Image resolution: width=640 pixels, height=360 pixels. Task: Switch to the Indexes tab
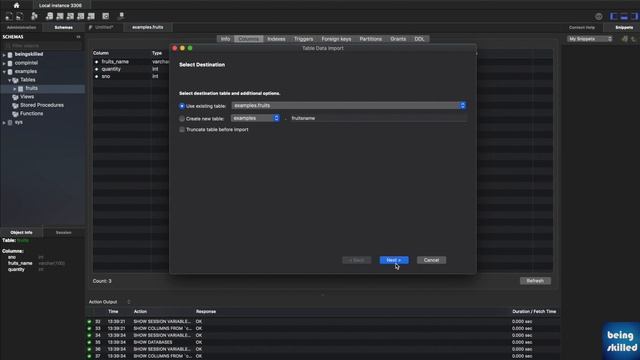276,39
